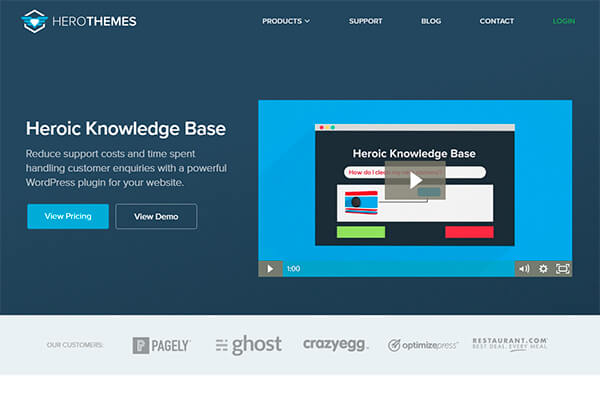Screen dimensions: 600x407
Task: Open the Blog link
Action: (431, 21)
